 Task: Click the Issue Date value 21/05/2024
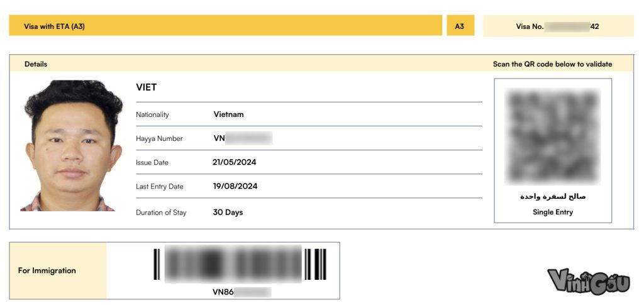234,162
